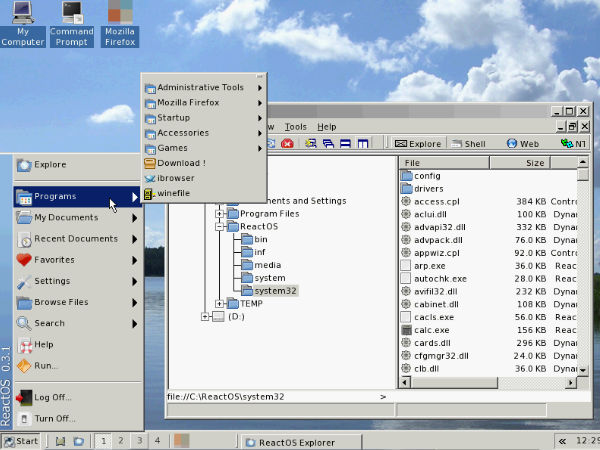Collapse the ReactOS folder tree node
This screenshot has width=600, height=450.
(x=220, y=227)
